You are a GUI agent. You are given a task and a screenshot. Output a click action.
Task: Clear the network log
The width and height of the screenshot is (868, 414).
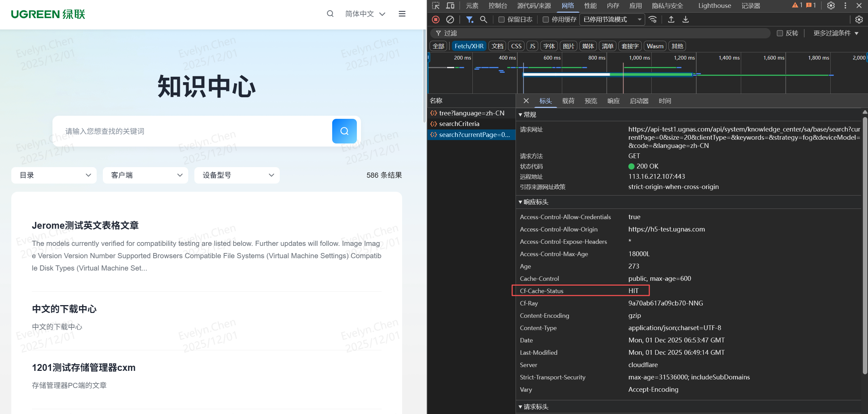[x=450, y=20]
